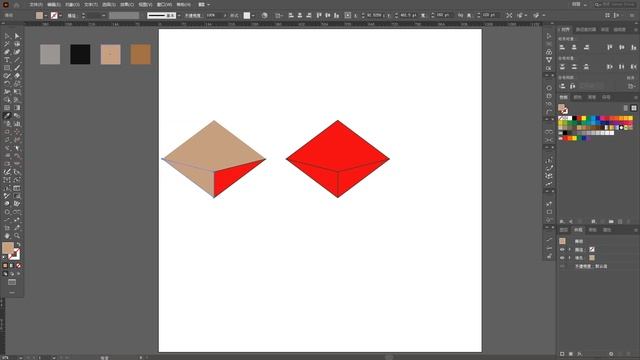The width and height of the screenshot is (640, 360).
Task: Open the 文件 (File) menu
Action: pos(36,4)
